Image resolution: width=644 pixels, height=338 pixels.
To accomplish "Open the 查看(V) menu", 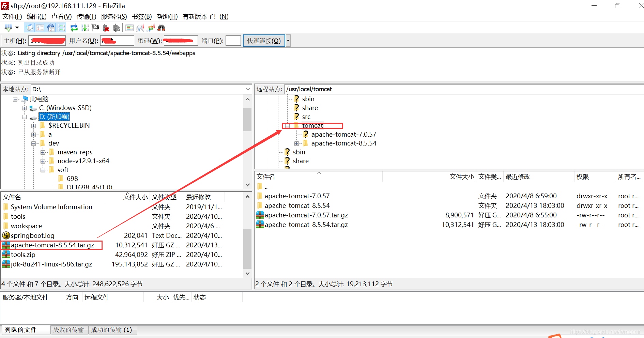I will [61, 16].
